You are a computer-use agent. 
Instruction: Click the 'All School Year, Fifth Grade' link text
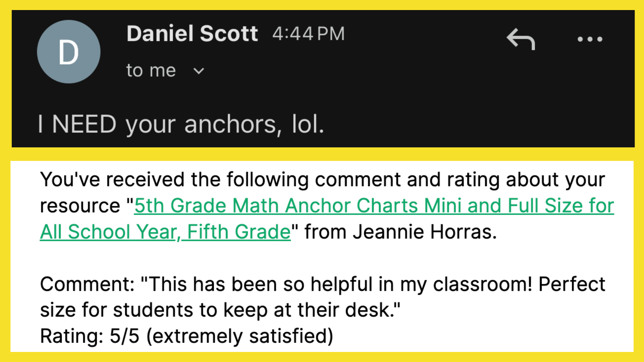pos(165,232)
